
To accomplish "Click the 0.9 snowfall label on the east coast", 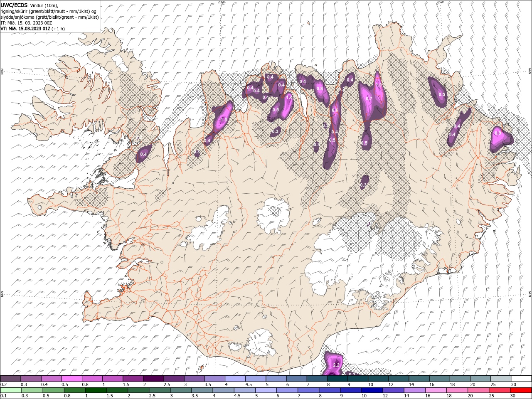I will 498,133.
